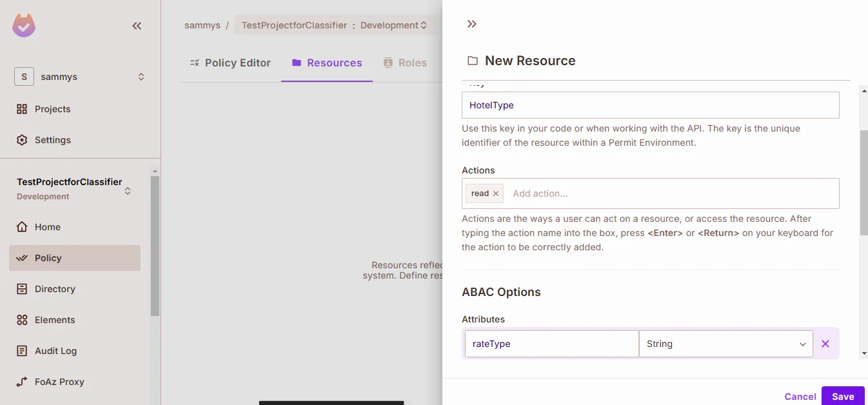868x405 pixels.
Task: Expand TestProjectforClassifier environment selector in sidebar
Action: coord(128,190)
